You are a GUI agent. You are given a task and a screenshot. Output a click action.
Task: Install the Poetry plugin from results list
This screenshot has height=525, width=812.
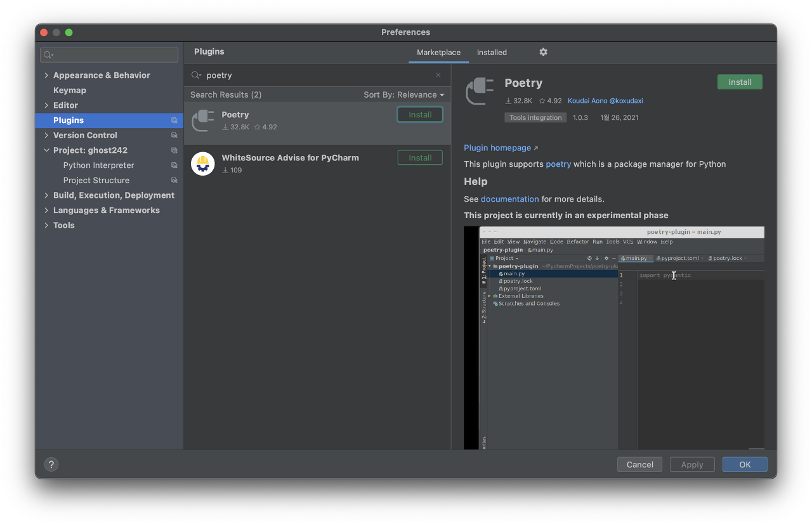point(420,115)
